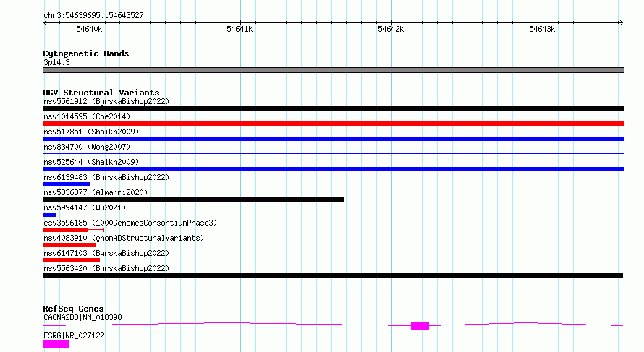Click the ruler's right end arrow
The width and height of the screenshot is (644, 352).
click(621, 23)
